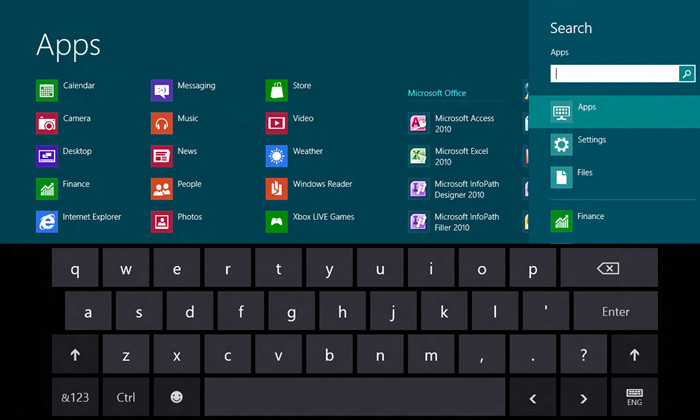Select the Files icon in Search pane
Image resolution: width=700 pixels, height=420 pixels.
561,177
